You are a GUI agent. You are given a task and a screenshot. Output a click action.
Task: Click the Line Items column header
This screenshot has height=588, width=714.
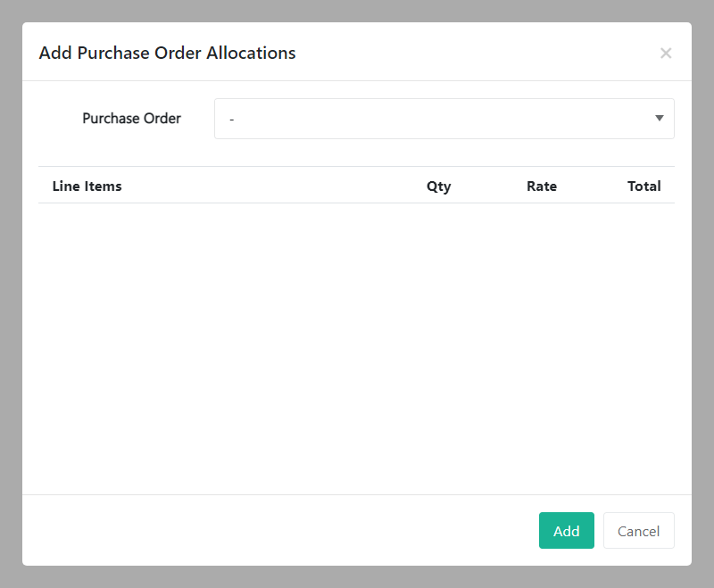87,186
